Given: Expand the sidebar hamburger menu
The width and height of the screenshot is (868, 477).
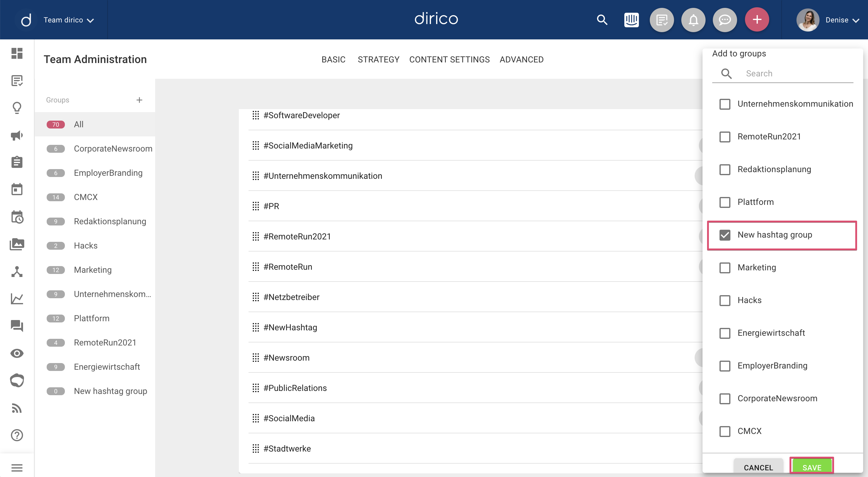Looking at the screenshot, I should [17, 468].
